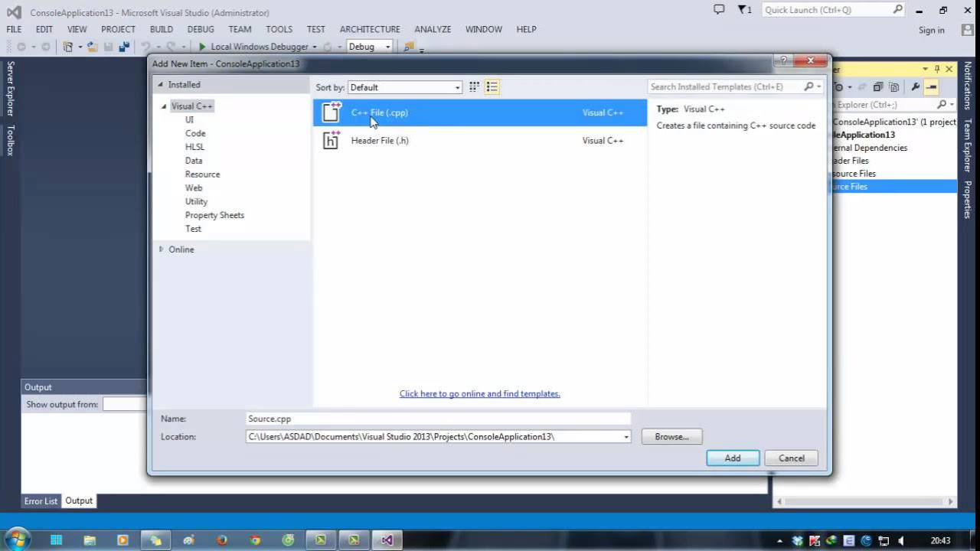The image size is (980, 551).
Task: Click Visual Studio icon in taskbar
Action: click(x=387, y=540)
